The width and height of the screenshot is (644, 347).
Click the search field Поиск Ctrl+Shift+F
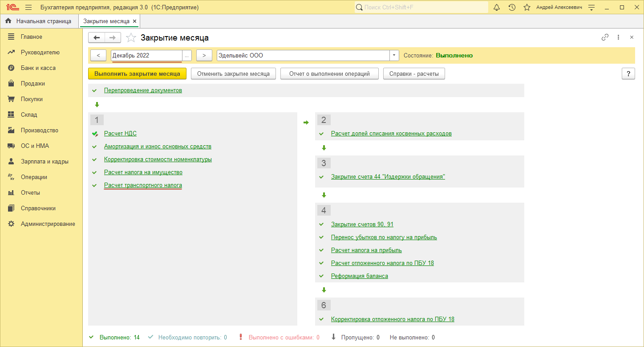tap(421, 7)
